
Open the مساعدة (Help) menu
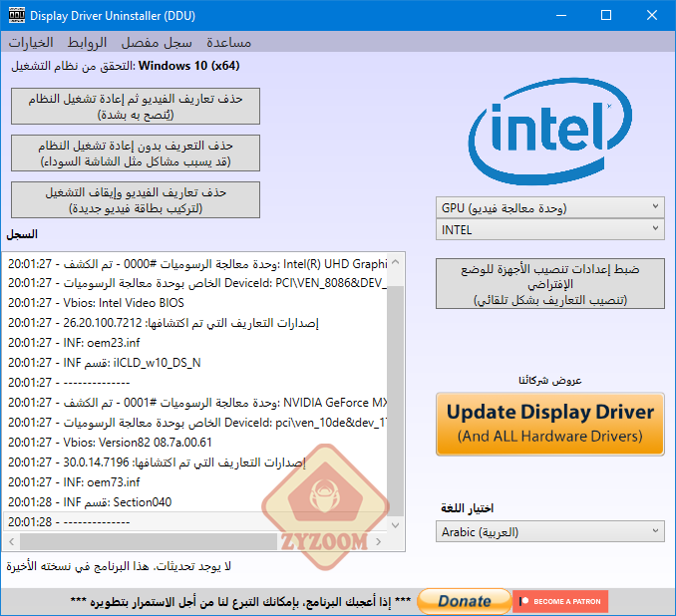pyautogui.click(x=228, y=42)
